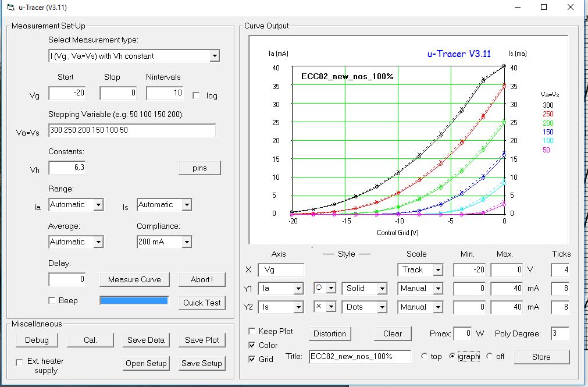Open the Compliance 200 mA dropdown

pyautogui.click(x=186, y=242)
